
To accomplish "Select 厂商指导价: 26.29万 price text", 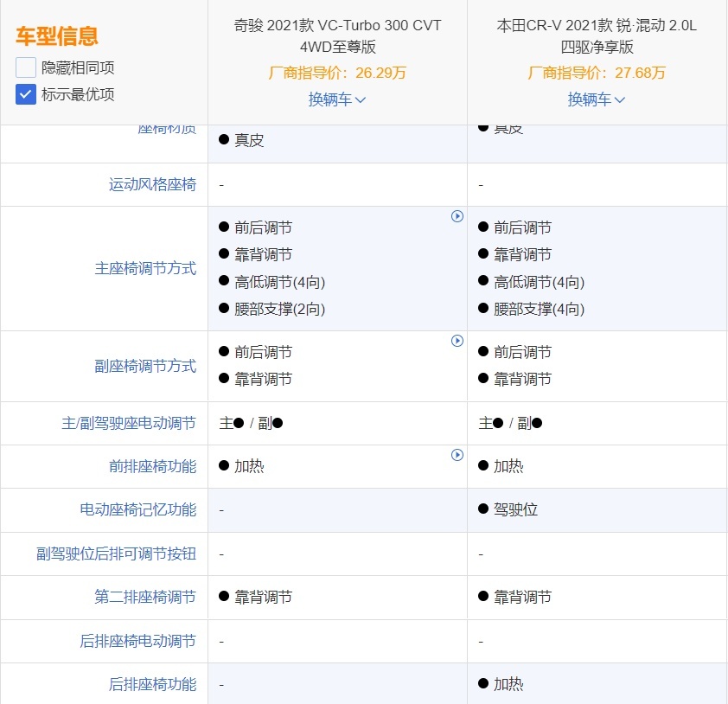I will click(x=337, y=73).
